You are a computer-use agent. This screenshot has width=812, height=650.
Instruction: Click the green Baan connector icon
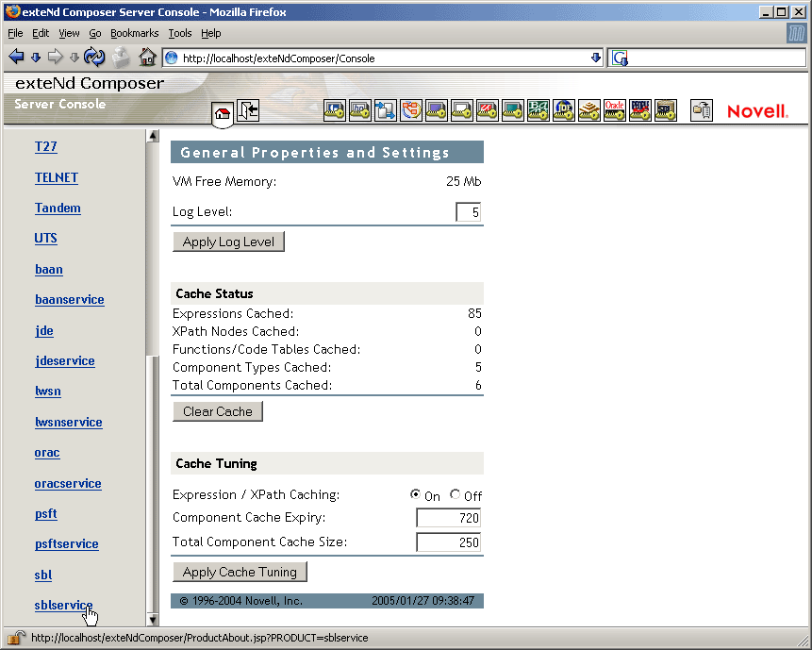pos(539,110)
